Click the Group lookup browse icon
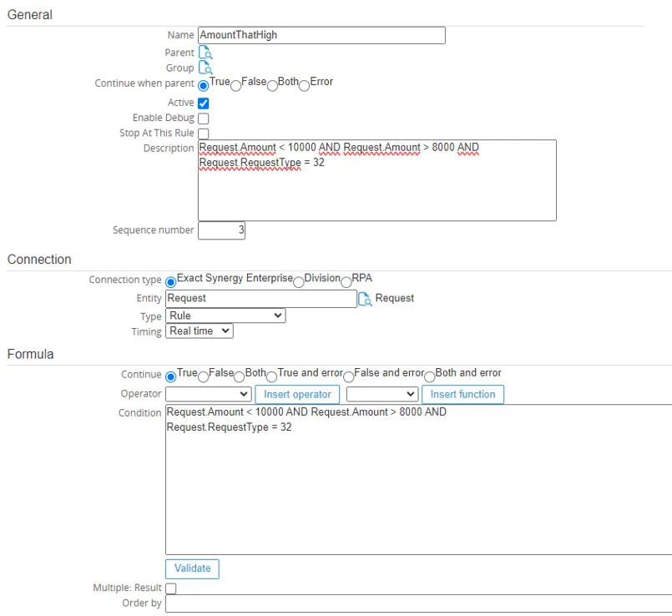The height and width of the screenshot is (616, 672). click(x=205, y=68)
